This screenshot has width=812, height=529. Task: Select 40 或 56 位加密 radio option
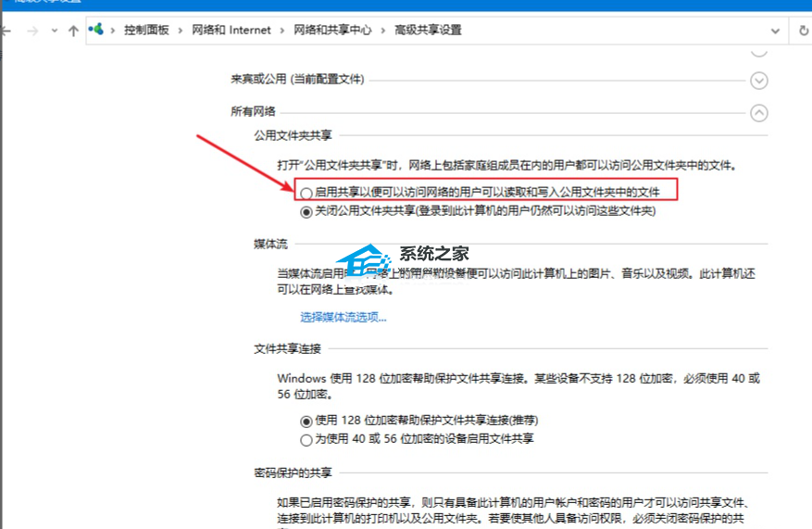(306, 440)
